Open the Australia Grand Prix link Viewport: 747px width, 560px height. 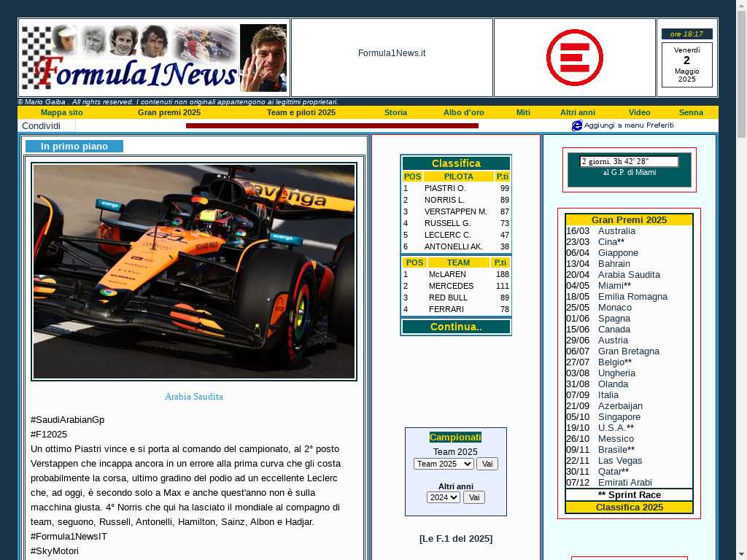click(x=616, y=231)
